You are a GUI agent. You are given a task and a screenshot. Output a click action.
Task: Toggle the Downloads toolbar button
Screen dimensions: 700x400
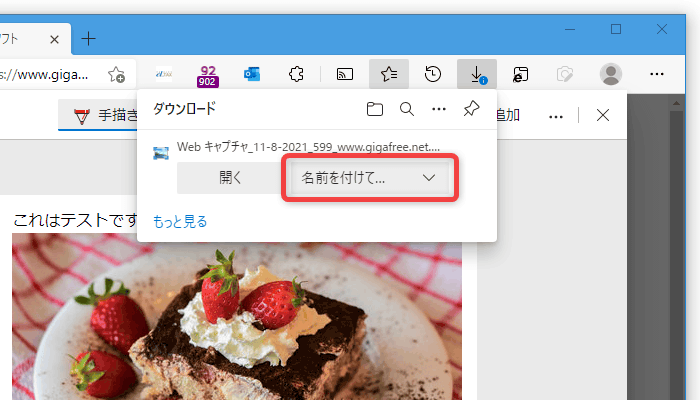click(x=477, y=74)
